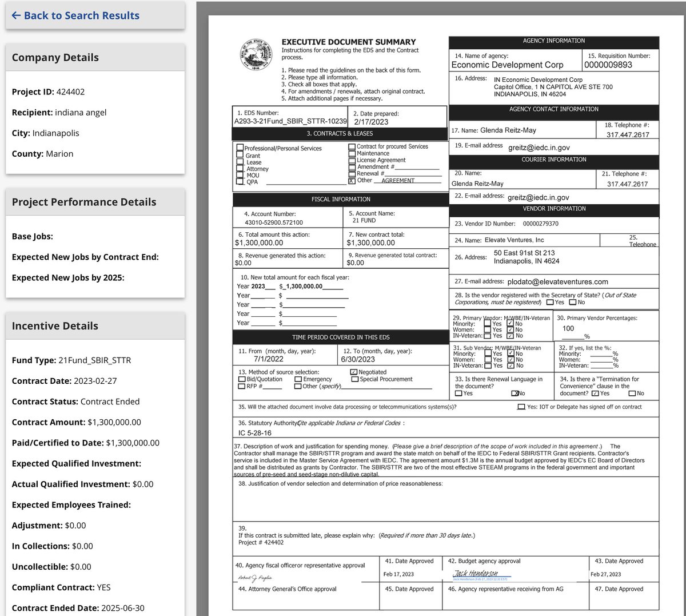Select Paid/Certified to Date line
This screenshot has height=616, width=686.
86,443
